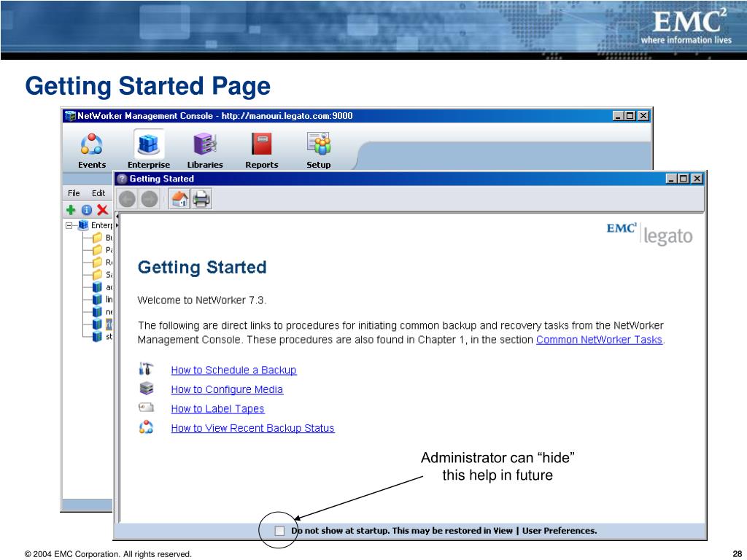This screenshot has width=747, height=560.
Task: Click the EMC where information lives banner logo
Action: tap(686, 28)
